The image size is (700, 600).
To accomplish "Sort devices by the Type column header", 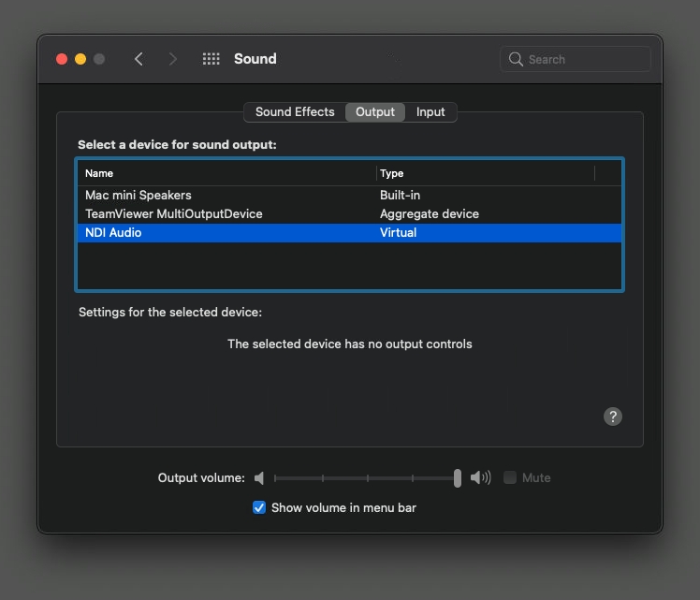I will point(485,173).
